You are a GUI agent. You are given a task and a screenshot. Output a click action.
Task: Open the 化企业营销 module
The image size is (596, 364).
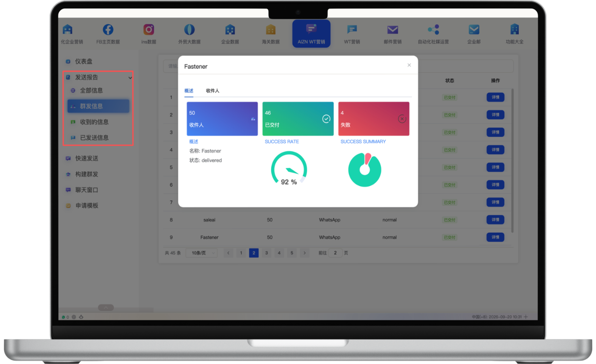pyautogui.click(x=72, y=34)
